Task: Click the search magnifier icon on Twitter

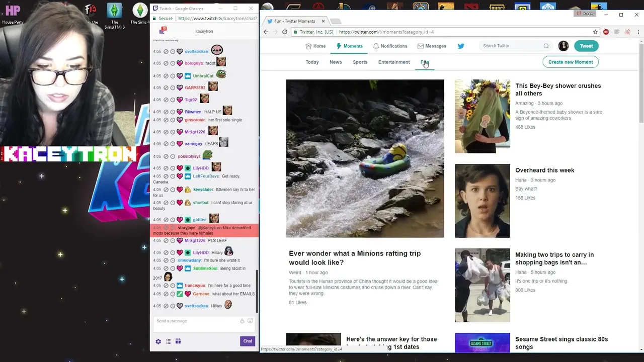Action: click(x=546, y=46)
